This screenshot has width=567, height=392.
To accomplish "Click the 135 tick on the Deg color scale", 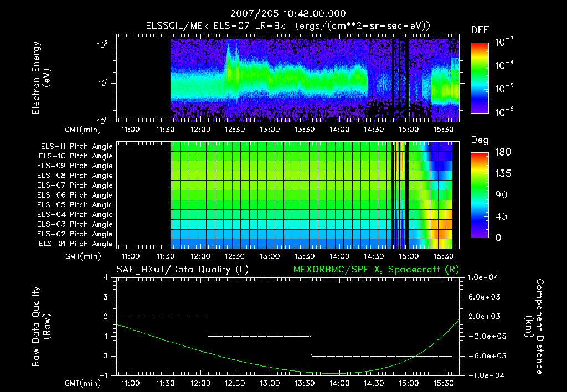I will 503,174.
